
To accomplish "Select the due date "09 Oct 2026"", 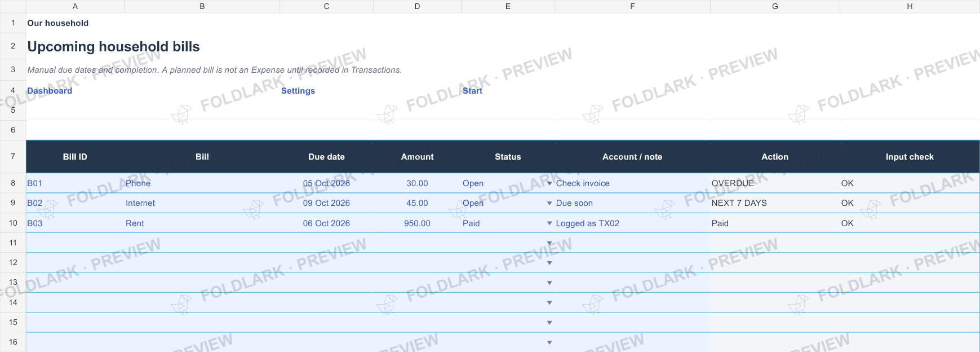I will coord(326,203).
